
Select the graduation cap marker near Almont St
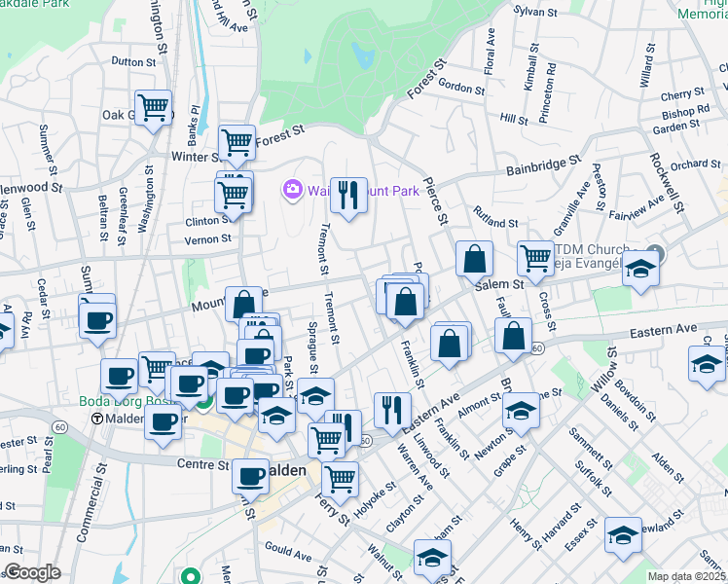[521, 413]
